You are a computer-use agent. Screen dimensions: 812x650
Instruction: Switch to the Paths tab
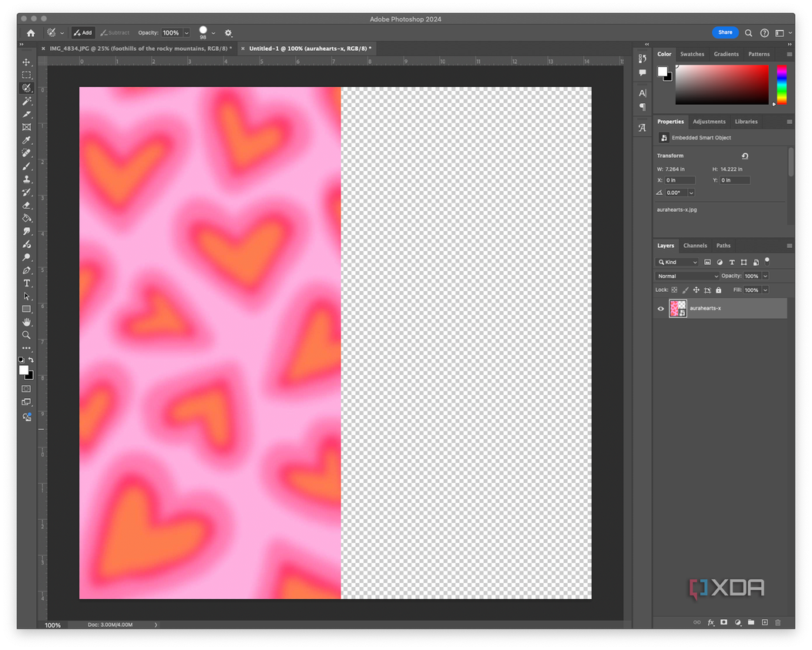723,246
